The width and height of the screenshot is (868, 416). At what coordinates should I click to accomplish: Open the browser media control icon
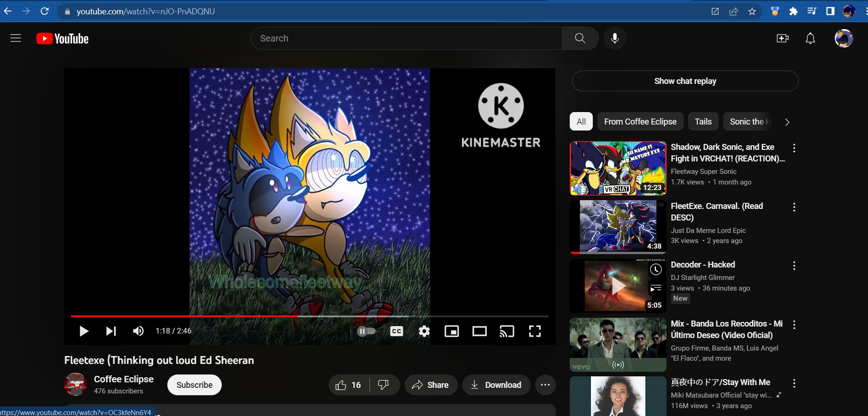tap(812, 12)
